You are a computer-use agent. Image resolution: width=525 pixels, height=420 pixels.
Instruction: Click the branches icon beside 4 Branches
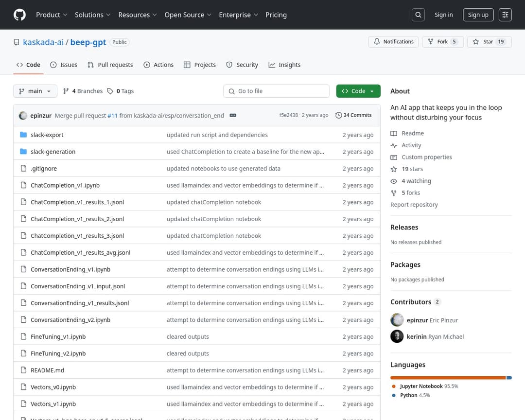[66, 91]
